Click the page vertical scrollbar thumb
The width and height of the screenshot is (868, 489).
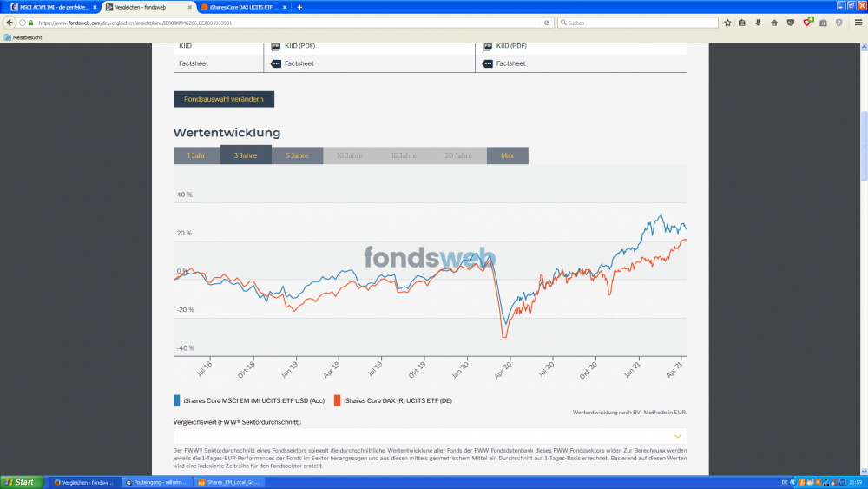pyautogui.click(x=864, y=146)
